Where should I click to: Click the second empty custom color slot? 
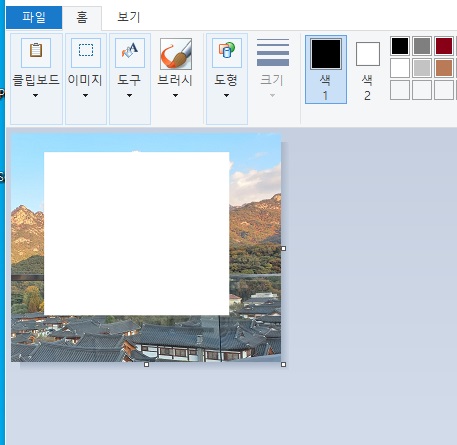point(422,90)
